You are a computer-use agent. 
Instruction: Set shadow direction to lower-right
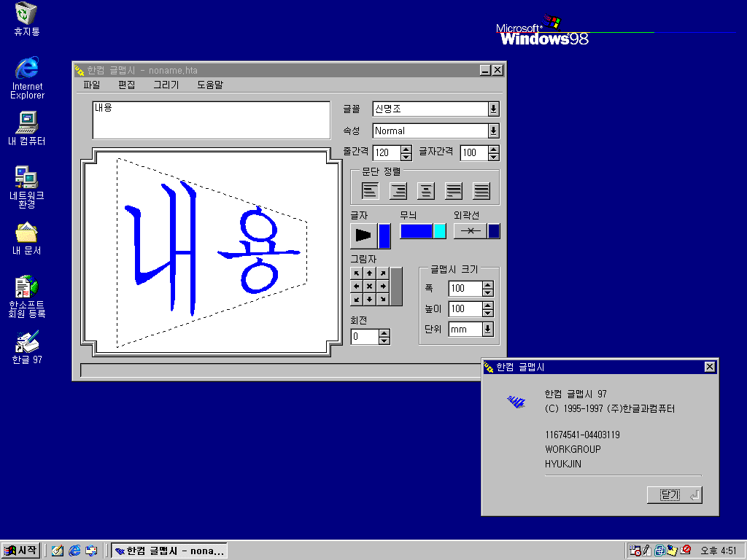tap(382, 299)
